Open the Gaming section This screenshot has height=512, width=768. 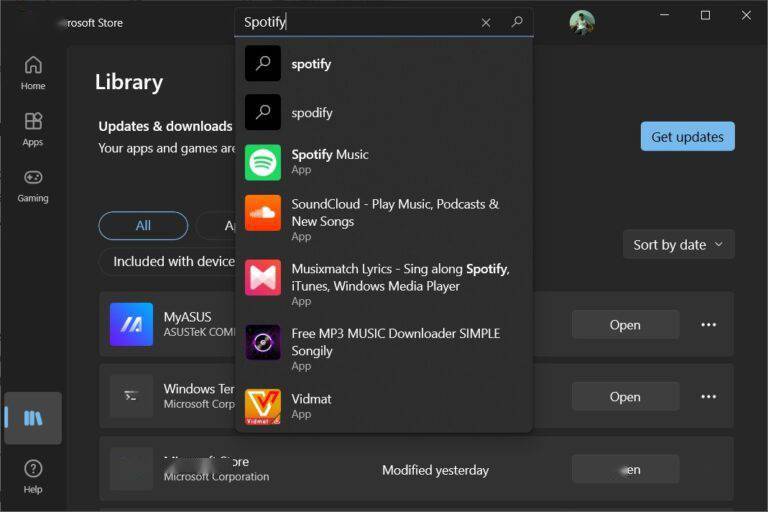(x=33, y=186)
